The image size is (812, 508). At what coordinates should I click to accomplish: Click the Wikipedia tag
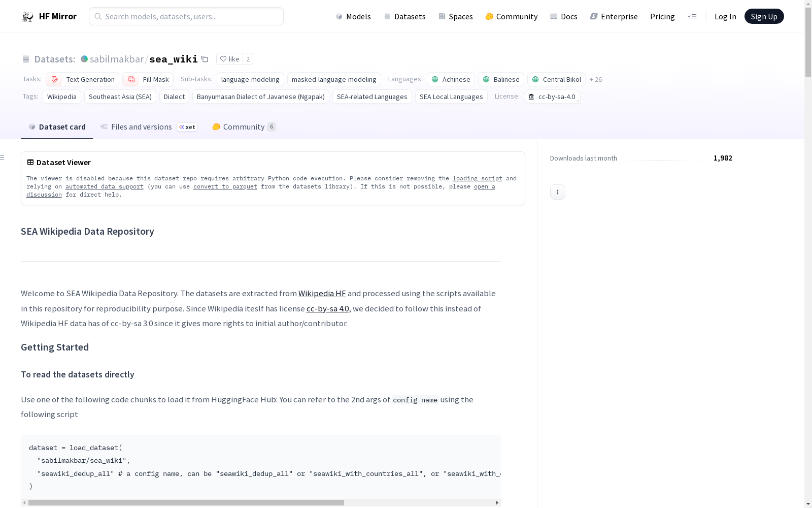pos(62,97)
